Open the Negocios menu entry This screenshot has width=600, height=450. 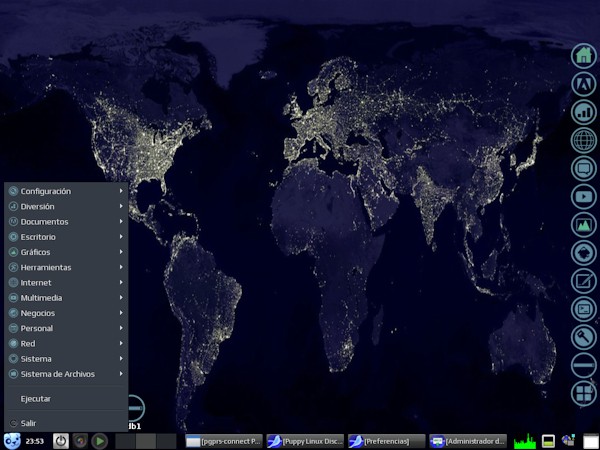pyautogui.click(x=66, y=313)
